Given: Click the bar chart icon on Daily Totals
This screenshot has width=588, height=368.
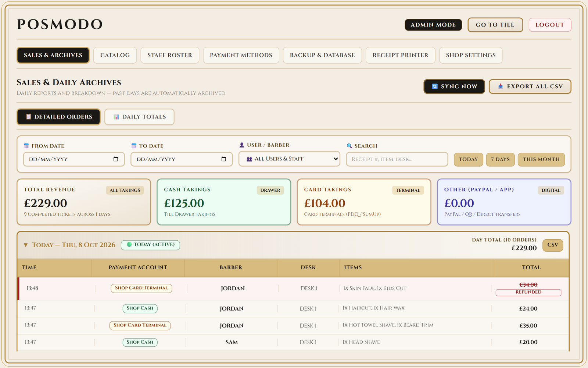Looking at the screenshot, I should 116,117.
